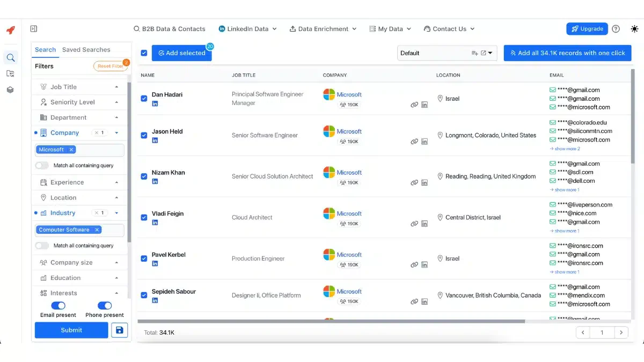Open the search magnifier icon in left sidebar

pos(10,57)
